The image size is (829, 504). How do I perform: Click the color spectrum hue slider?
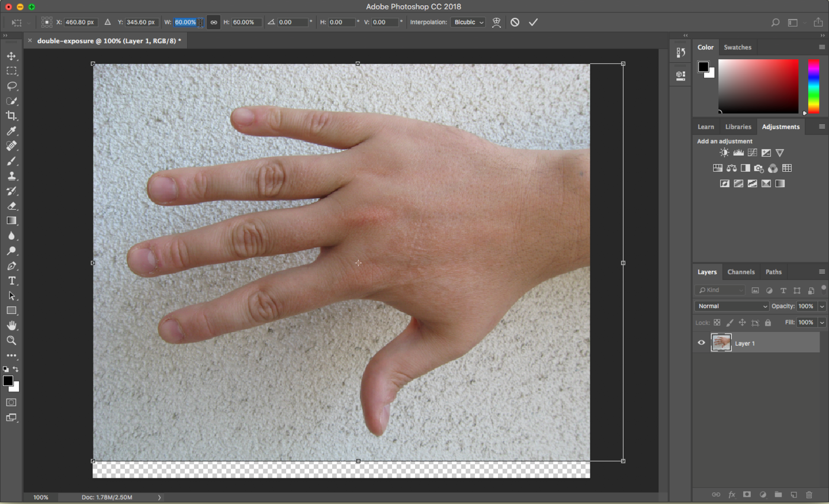[814, 86]
